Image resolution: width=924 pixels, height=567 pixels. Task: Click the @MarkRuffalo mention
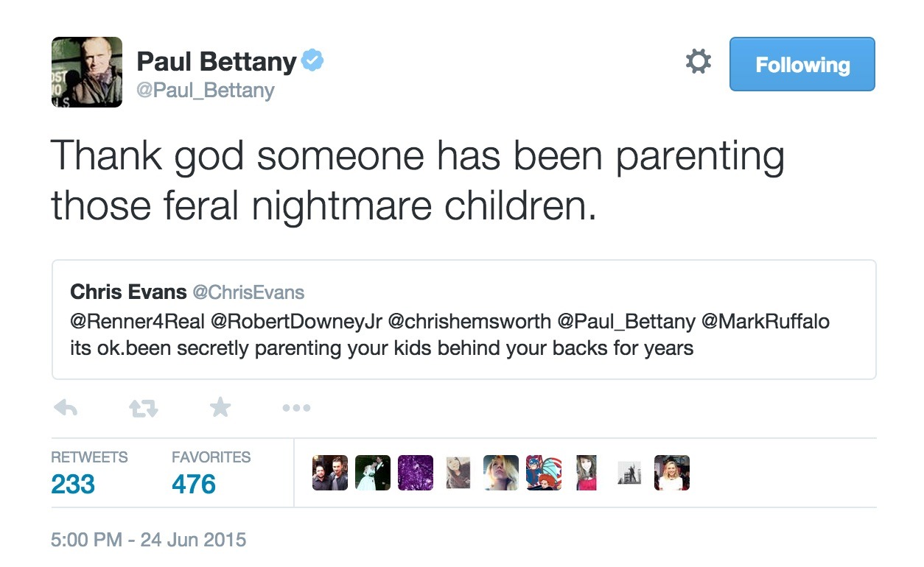point(766,322)
